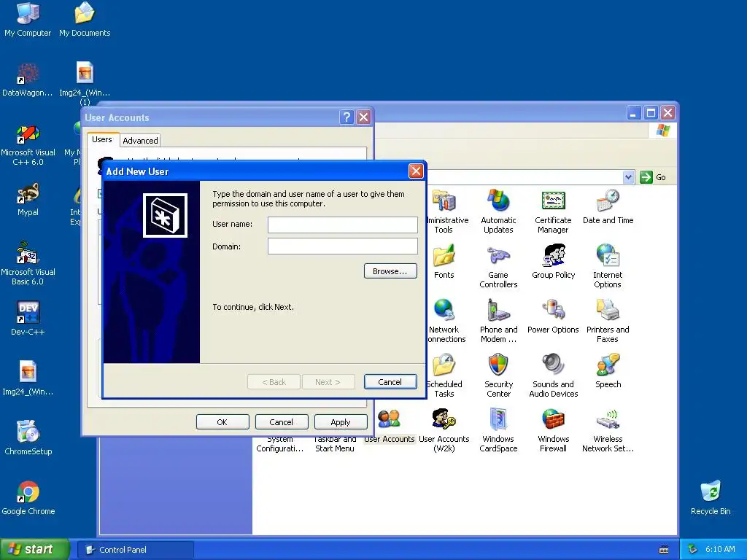The width and height of the screenshot is (747, 560).
Task: Open Automatic Updates in Control Panel
Action: (498, 211)
